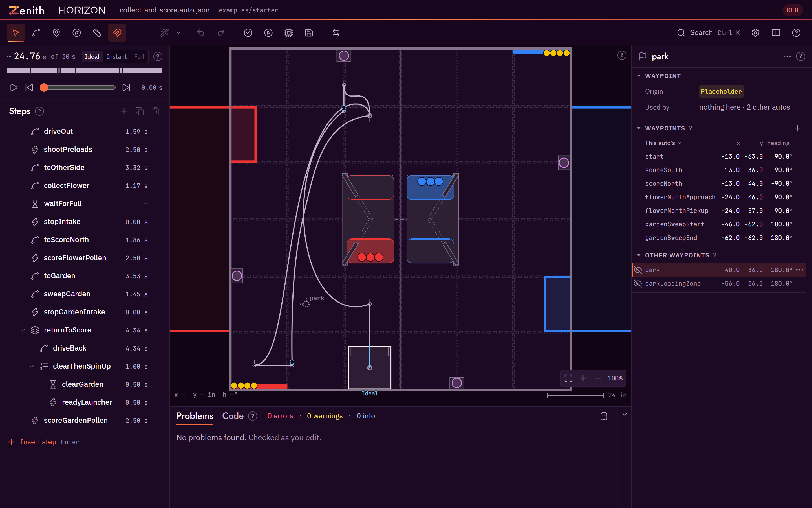Fit field to view
This screenshot has height=508, width=812.
point(568,378)
